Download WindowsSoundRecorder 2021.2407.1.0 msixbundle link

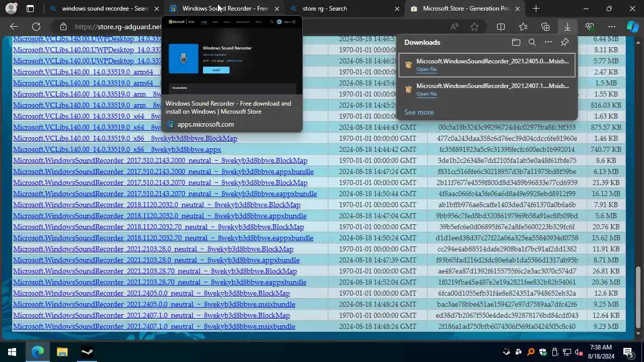pyautogui.click(x=154, y=326)
